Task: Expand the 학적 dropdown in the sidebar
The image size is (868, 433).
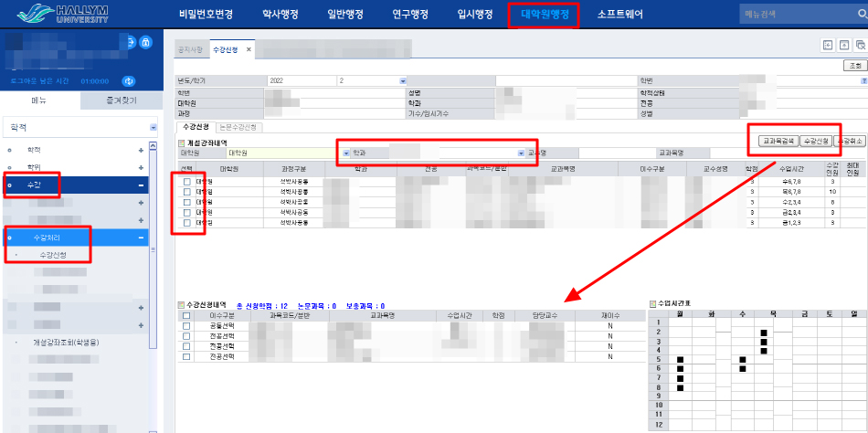Action: (x=153, y=127)
